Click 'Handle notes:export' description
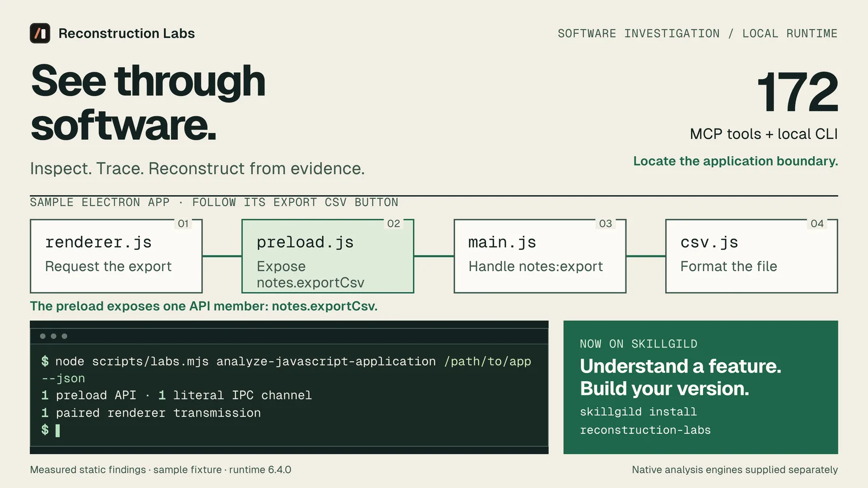 pyautogui.click(x=536, y=266)
